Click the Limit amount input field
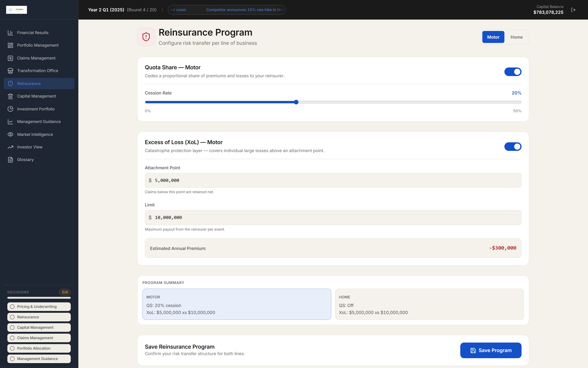This screenshot has width=588, height=368. pos(333,218)
